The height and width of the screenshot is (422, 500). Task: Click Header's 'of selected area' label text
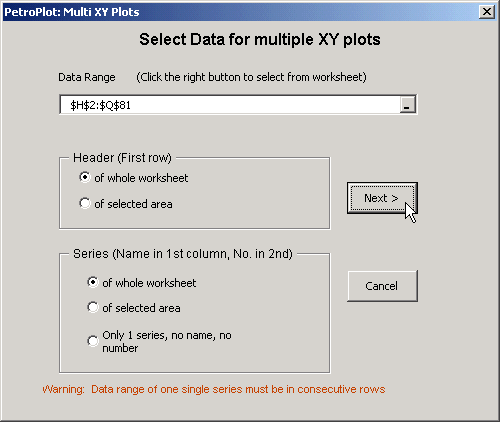pos(133,204)
